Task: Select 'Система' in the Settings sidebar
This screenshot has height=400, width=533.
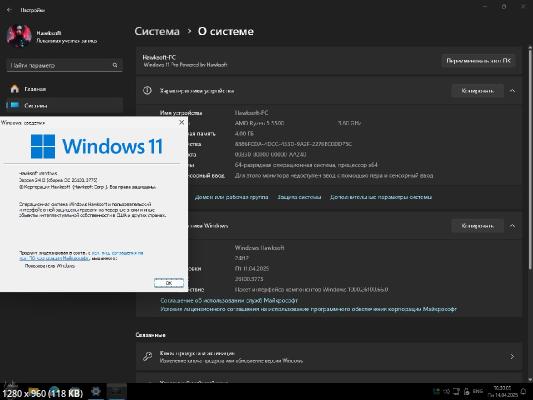Action: 65,106
